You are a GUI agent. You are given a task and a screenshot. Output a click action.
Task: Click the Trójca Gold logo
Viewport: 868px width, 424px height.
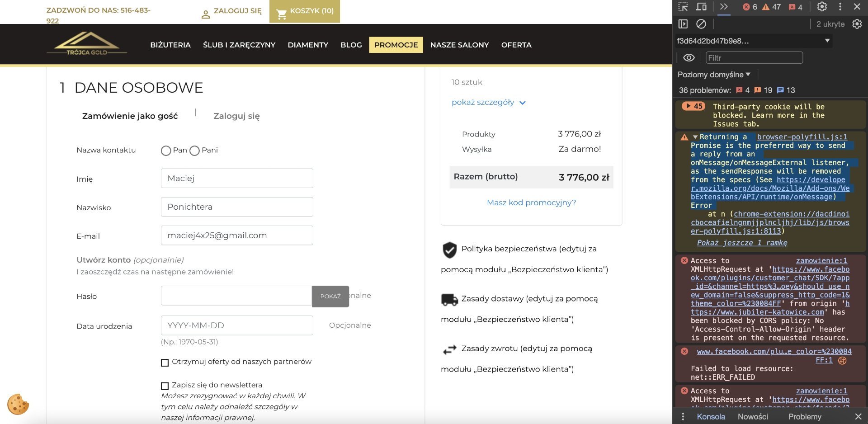pos(87,43)
